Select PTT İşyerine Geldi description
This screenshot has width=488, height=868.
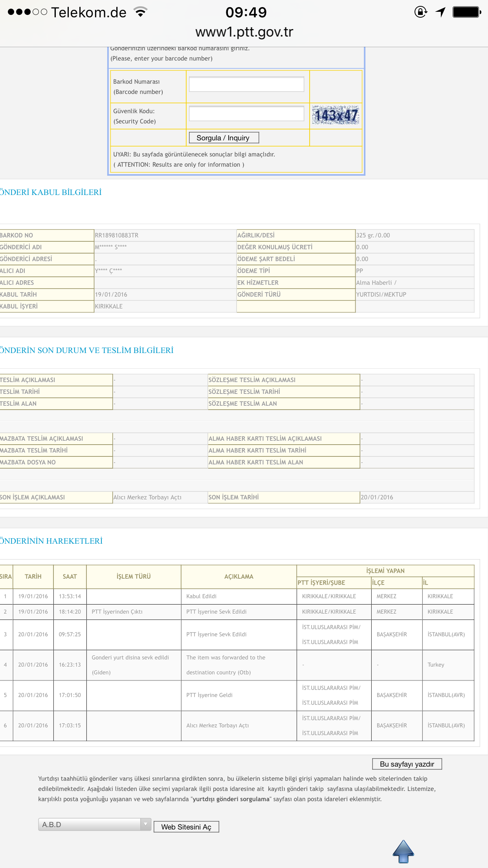click(x=209, y=695)
